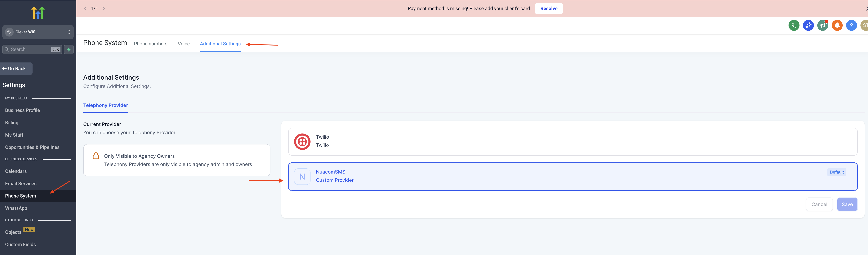Select the Telephony Provider tab
The height and width of the screenshot is (255, 868).
pos(106,105)
